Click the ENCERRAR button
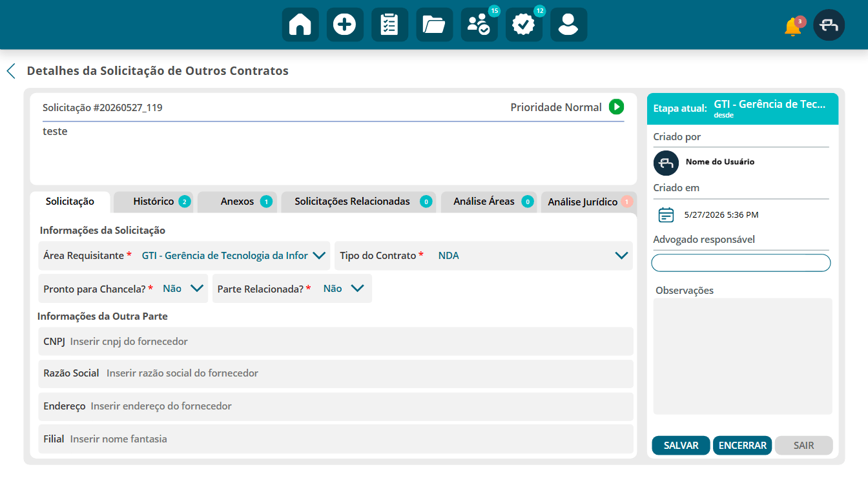 click(x=743, y=446)
